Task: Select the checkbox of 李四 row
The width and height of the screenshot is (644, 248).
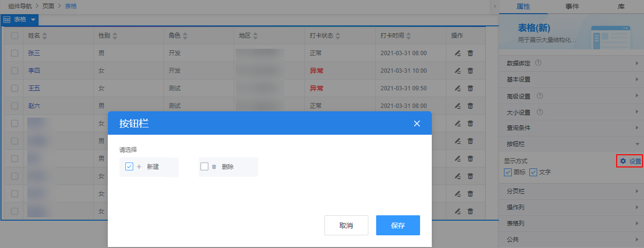Action: 15,71
